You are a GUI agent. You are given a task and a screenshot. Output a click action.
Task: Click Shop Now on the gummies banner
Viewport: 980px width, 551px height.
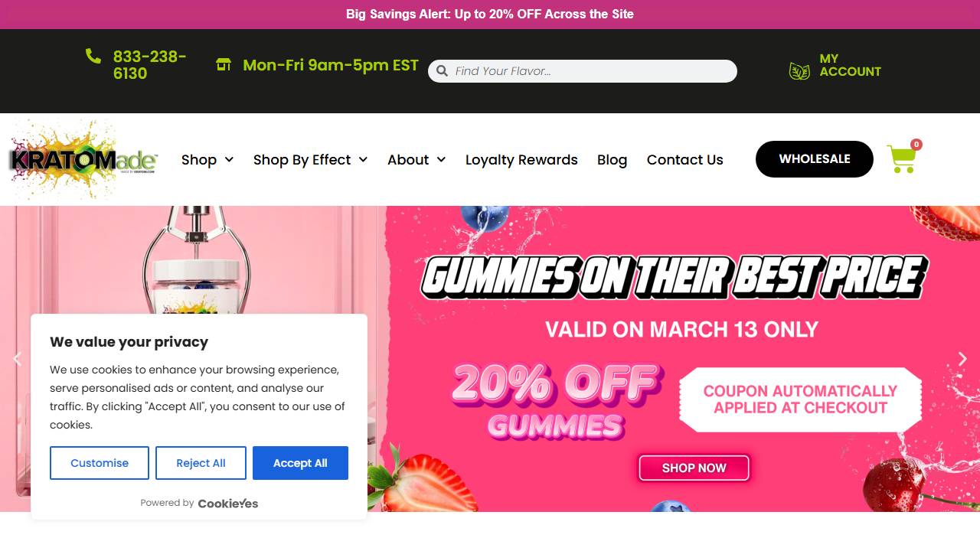pyautogui.click(x=694, y=468)
